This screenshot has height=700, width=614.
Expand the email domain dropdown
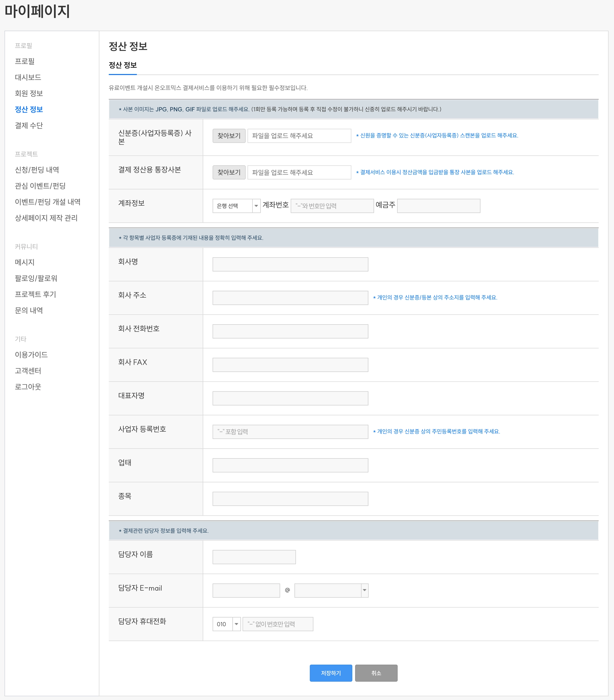click(x=331, y=590)
